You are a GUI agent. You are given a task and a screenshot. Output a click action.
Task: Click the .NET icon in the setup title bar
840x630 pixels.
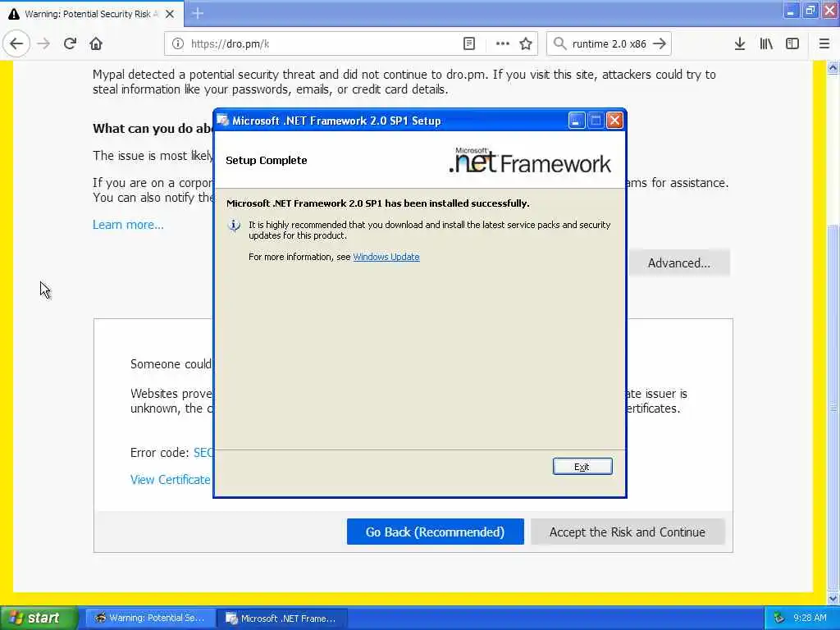[x=223, y=121]
